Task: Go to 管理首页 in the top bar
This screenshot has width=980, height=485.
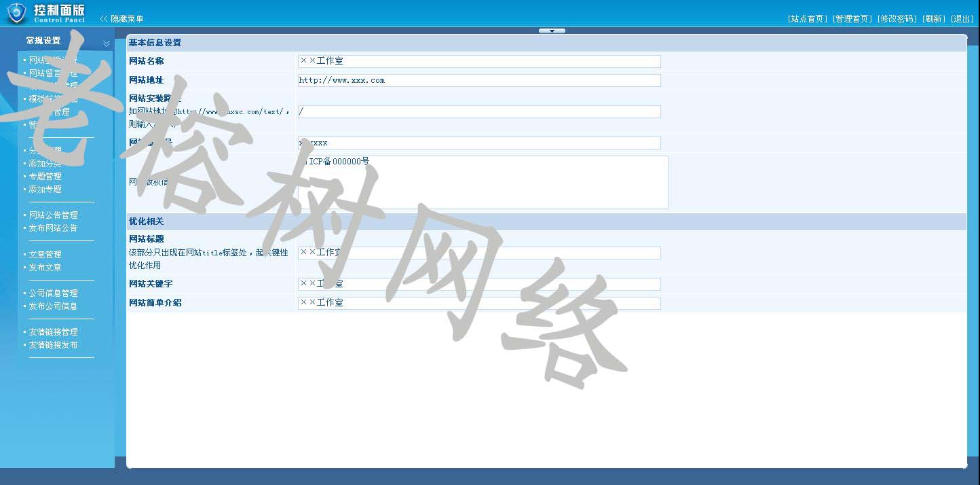Action: click(x=852, y=19)
